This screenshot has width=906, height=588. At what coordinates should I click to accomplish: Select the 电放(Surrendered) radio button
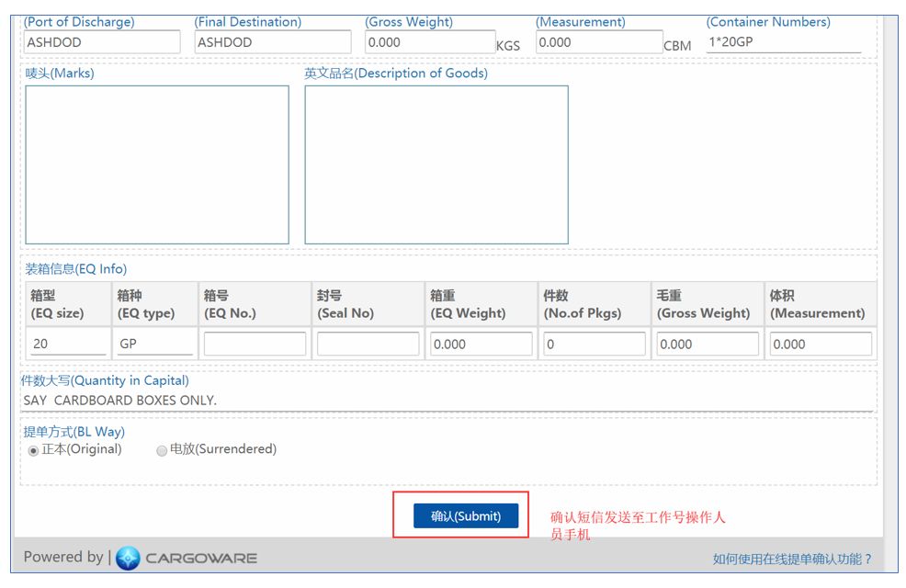162,450
